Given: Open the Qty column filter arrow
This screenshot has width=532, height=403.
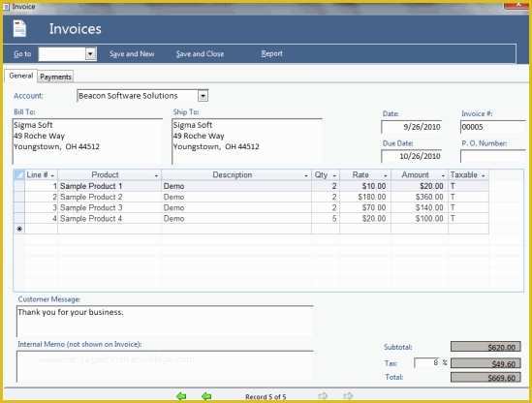Looking at the screenshot, I should [334, 175].
